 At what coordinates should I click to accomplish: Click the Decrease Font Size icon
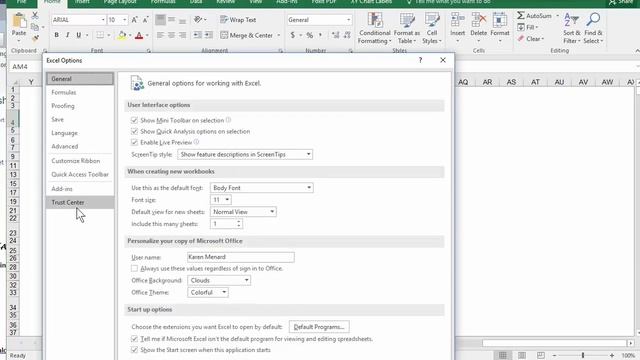pos(145,20)
